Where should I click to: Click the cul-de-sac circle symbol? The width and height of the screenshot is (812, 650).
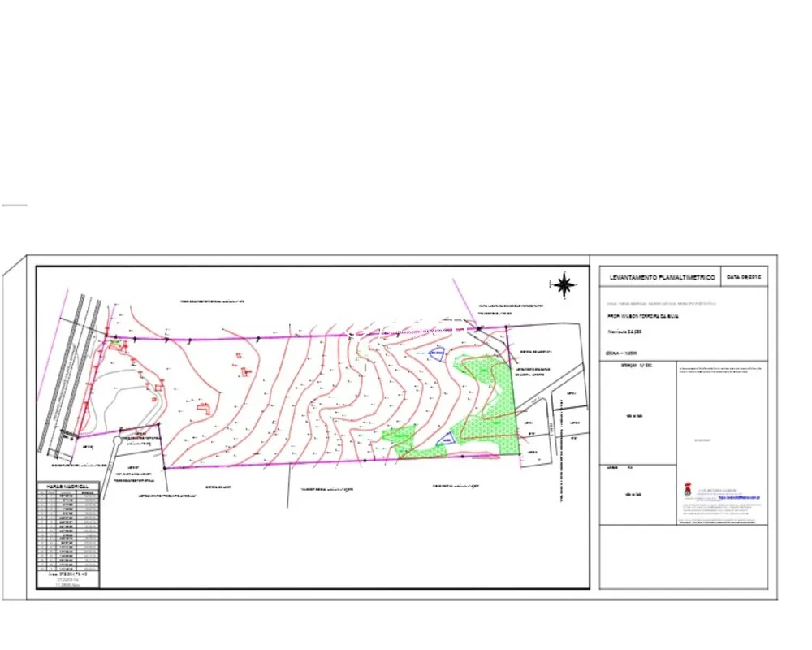point(118,440)
